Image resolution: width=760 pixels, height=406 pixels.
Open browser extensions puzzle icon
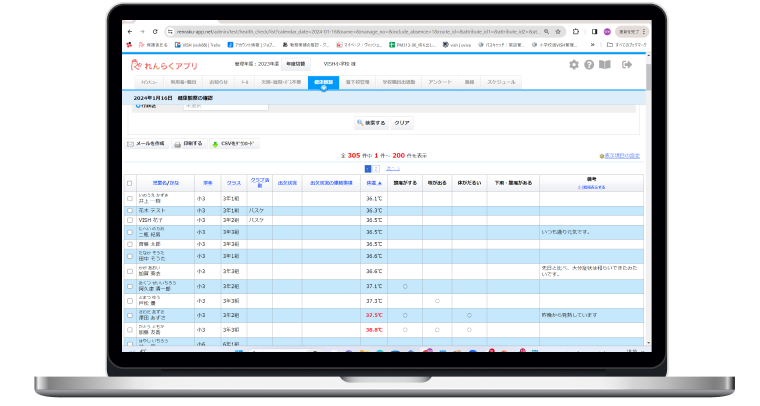(x=576, y=31)
